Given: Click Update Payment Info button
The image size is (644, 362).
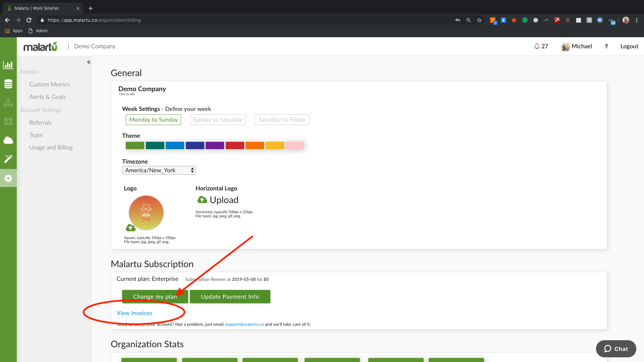Looking at the screenshot, I should [x=230, y=297].
